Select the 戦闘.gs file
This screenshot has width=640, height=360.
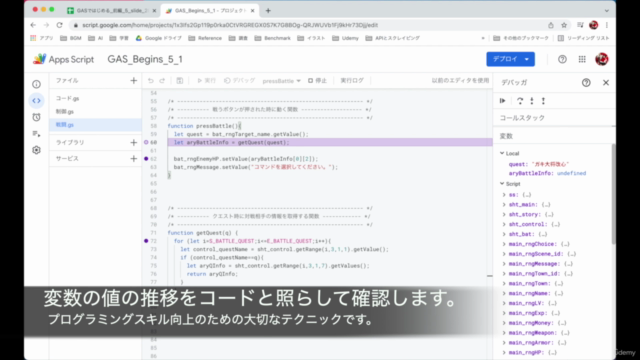click(x=96, y=124)
